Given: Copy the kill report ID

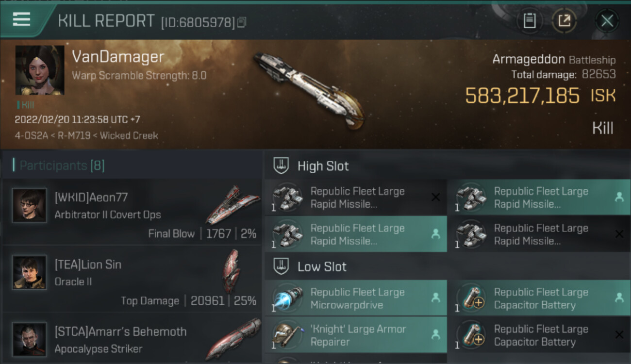Looking at the screenshot, I should pos(242,22).
